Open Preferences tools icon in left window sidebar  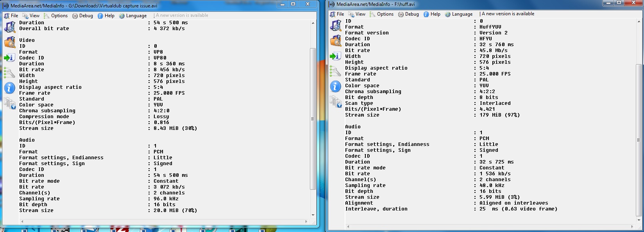10,72
